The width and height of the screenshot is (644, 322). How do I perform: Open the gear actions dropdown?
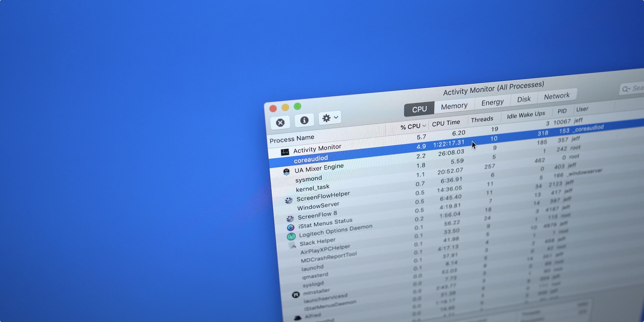coord(330,118)
